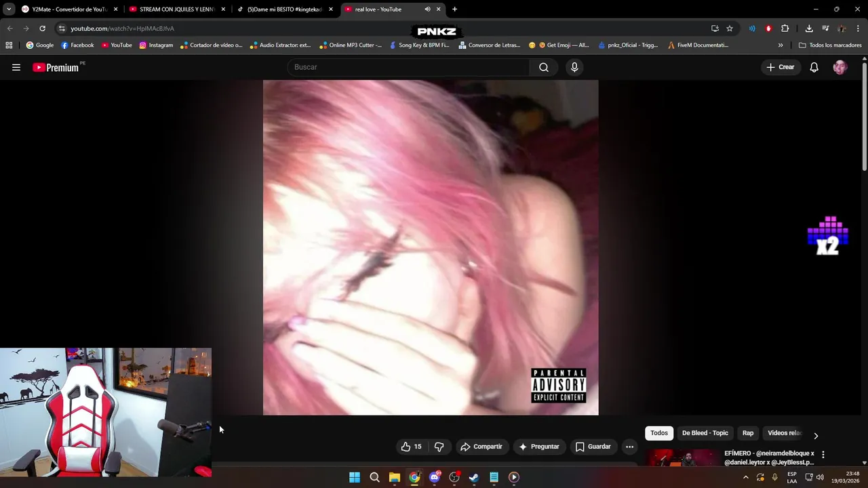
Task: Open the red hand ad-blocker extension
Action: point(768,28)
